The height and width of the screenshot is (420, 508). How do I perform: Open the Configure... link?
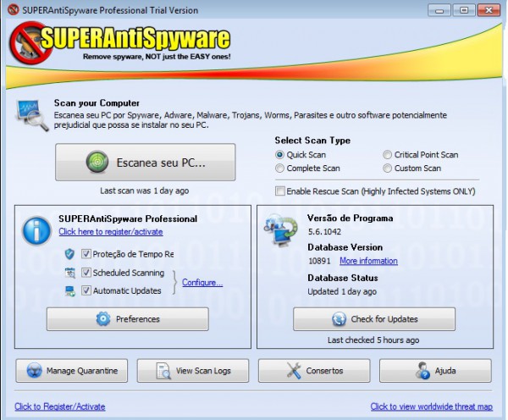pyautogui.click(x=202, y=283)
